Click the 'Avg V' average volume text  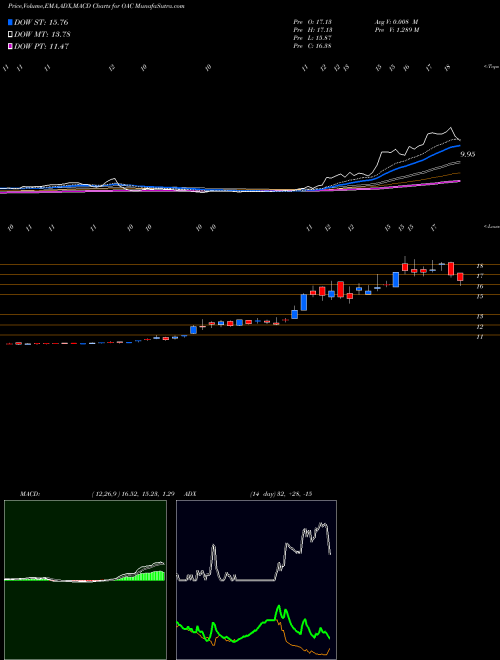click(x=396, y=22)
